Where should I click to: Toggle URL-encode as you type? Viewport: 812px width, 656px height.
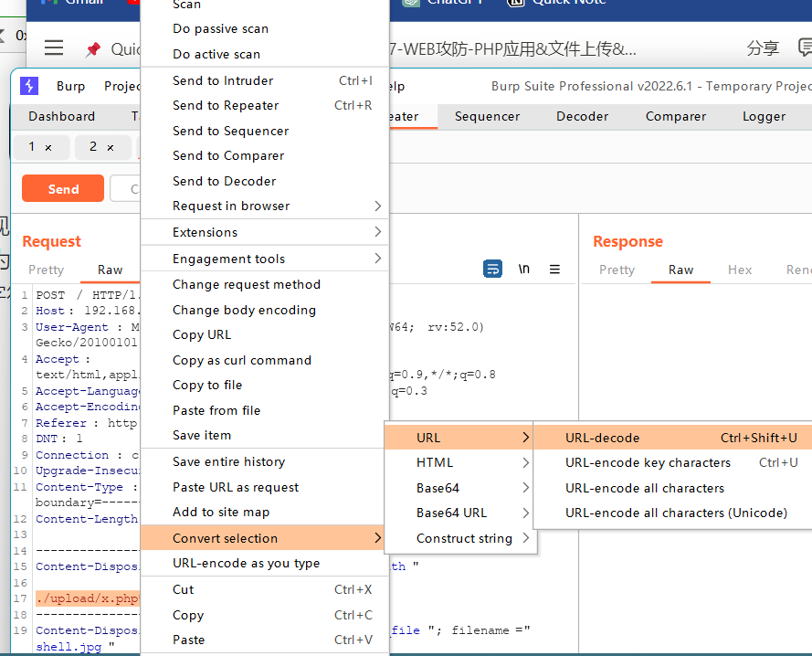[265, 563]
